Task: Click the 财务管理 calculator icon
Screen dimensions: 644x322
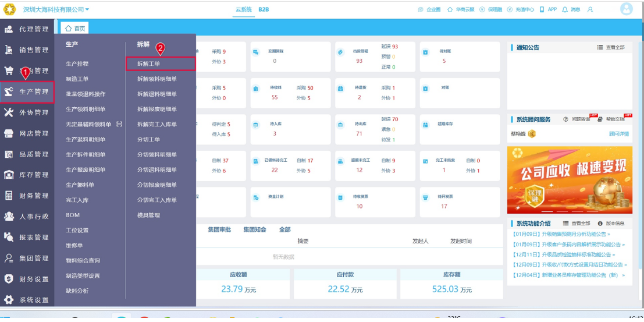Action: tap(9, 196)
